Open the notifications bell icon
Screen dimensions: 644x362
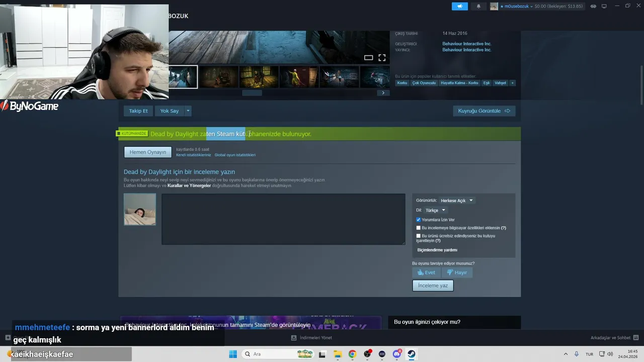point(478,6)
